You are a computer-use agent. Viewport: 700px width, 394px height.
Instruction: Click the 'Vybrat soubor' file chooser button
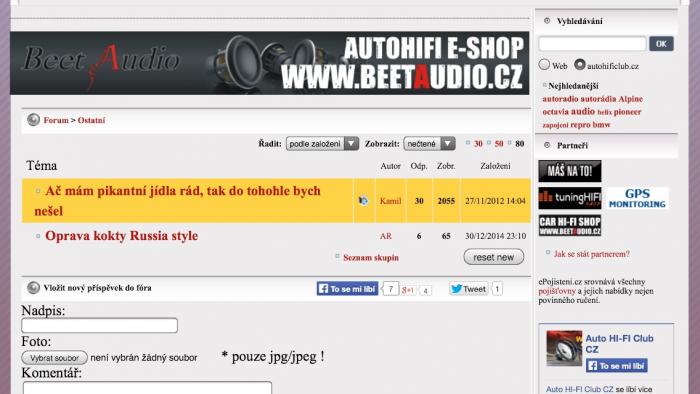click(x=54, y=358)
